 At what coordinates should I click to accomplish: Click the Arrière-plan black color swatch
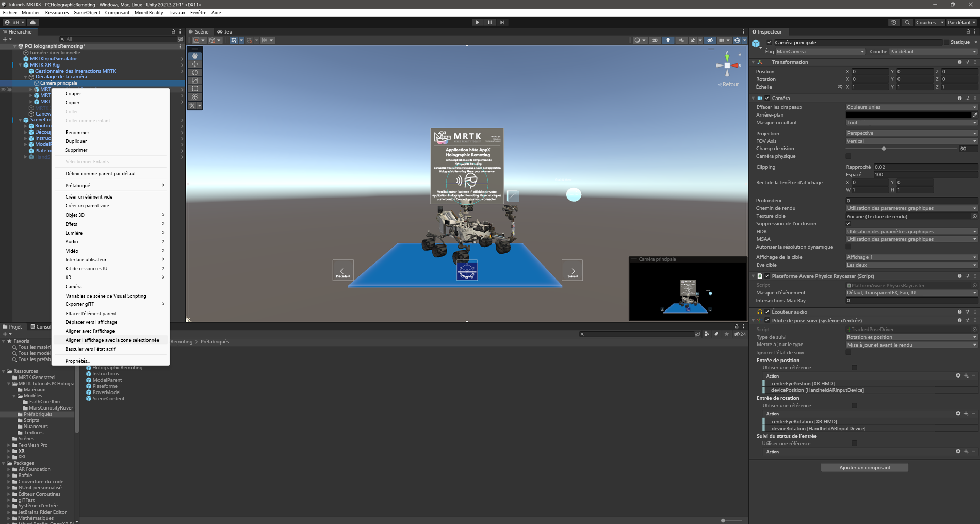coord(908,115)
